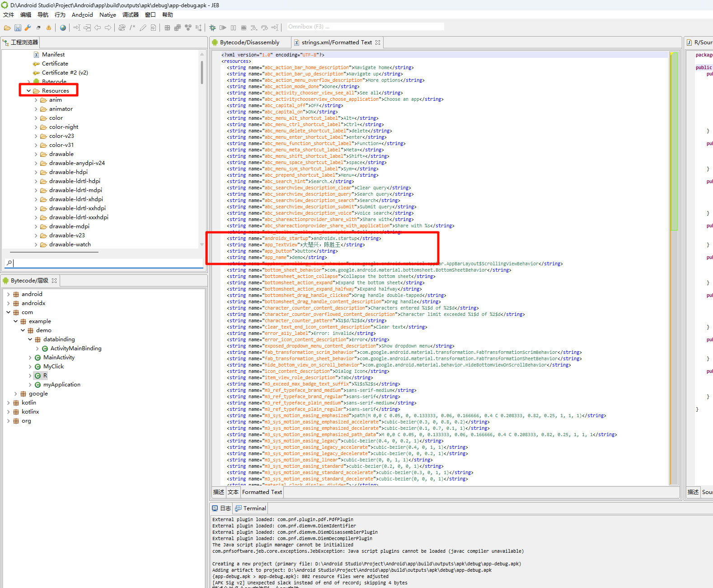Click the save project floppy icon
This screenshot has height=588, width=713.
tap(18, 28)
